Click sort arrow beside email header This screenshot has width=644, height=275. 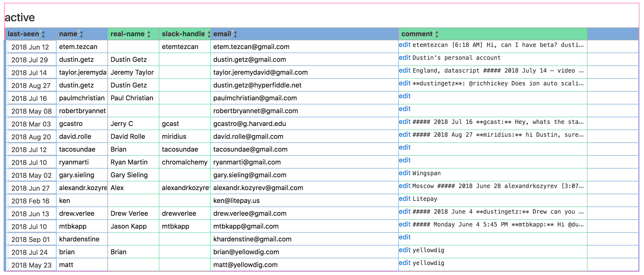coord(235,34)
